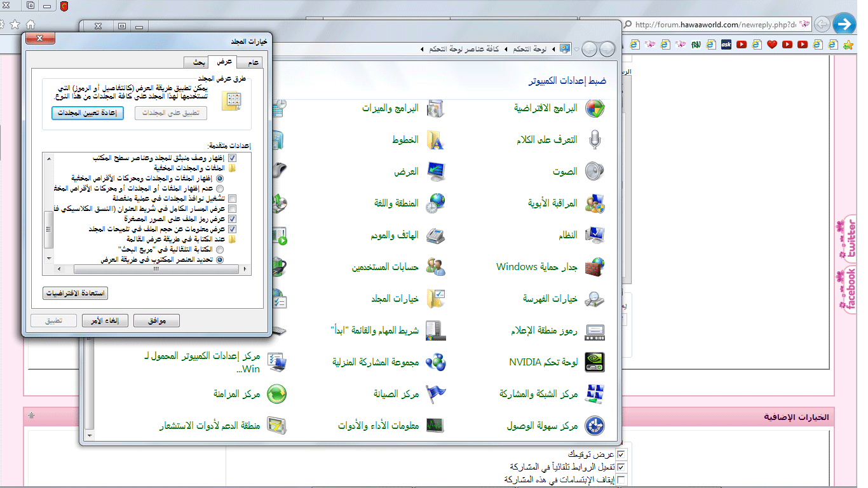The width and height of the screenshot is (868, 488).
Task: Click the Ease of Access Center icon
Action: pyautogui.click(x=594, y=426)
